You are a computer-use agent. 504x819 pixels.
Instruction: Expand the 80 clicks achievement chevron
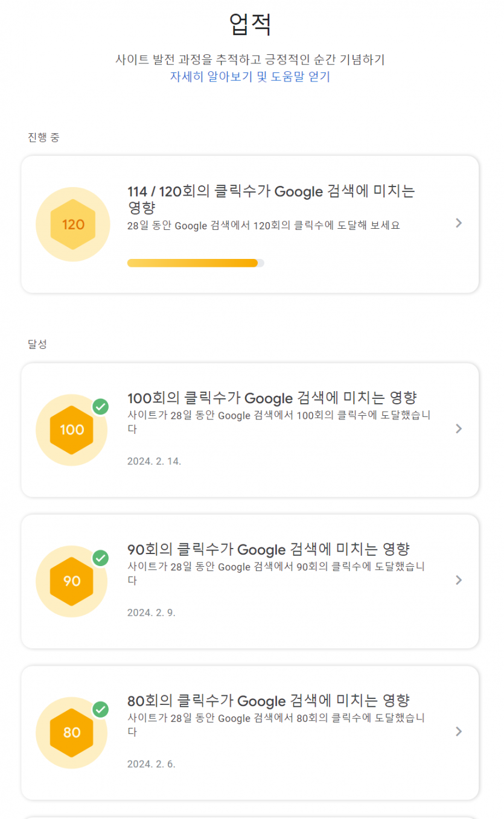click(459, 731)
